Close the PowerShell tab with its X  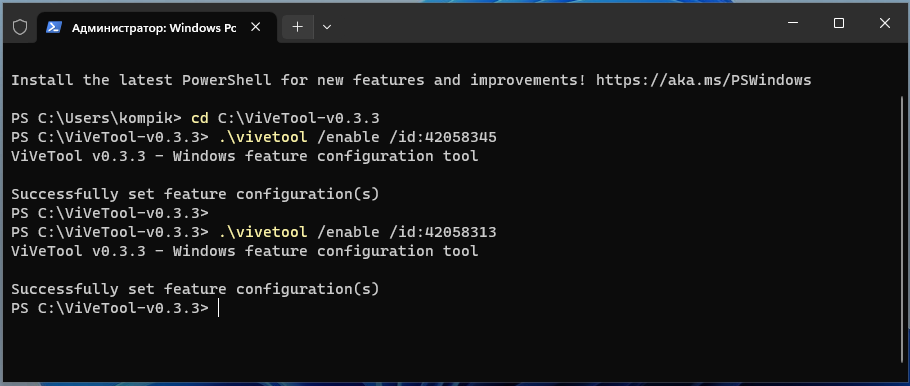[x=257, y=27]
